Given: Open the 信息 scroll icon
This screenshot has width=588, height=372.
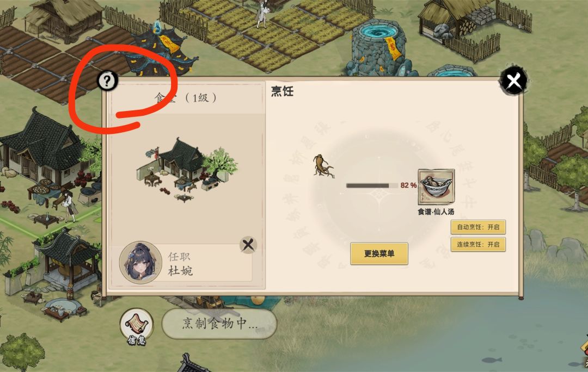Looking at the screenshot, I should [x=137, y=327].
